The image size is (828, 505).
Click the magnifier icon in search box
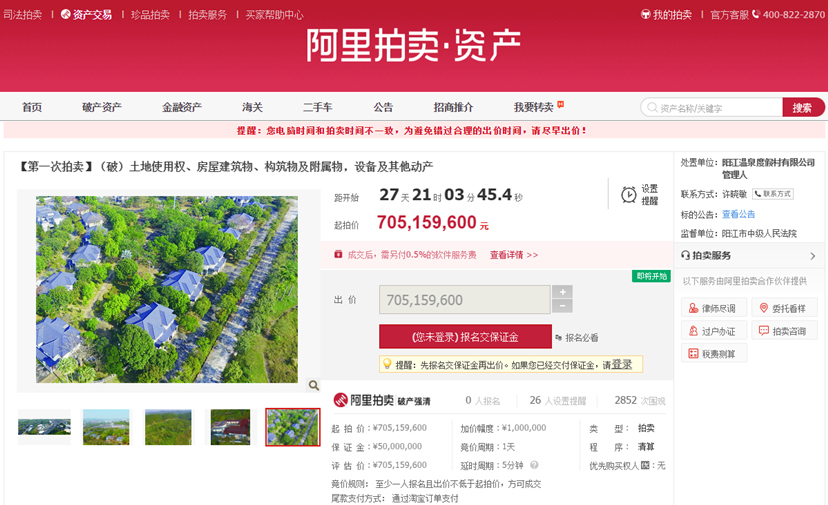652,108
